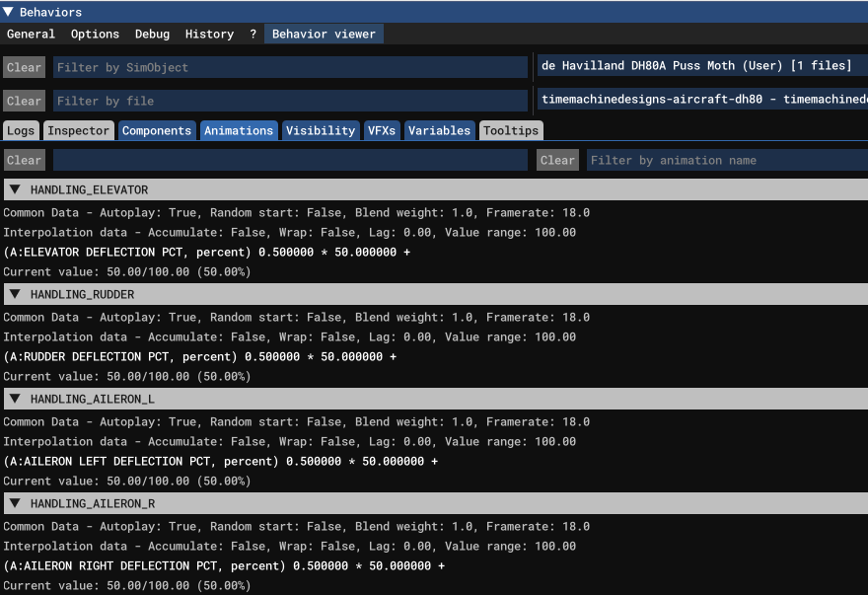868x595 pixels.
Task: Collapse the HANDLING_AILERON_L animation section
Action: tap(15, 399)
